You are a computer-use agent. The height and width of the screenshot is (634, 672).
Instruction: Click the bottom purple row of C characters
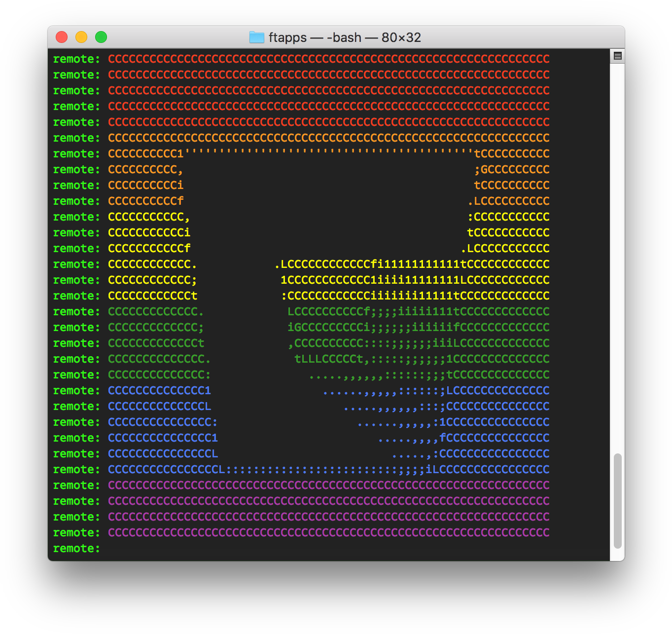coord(328,533)
